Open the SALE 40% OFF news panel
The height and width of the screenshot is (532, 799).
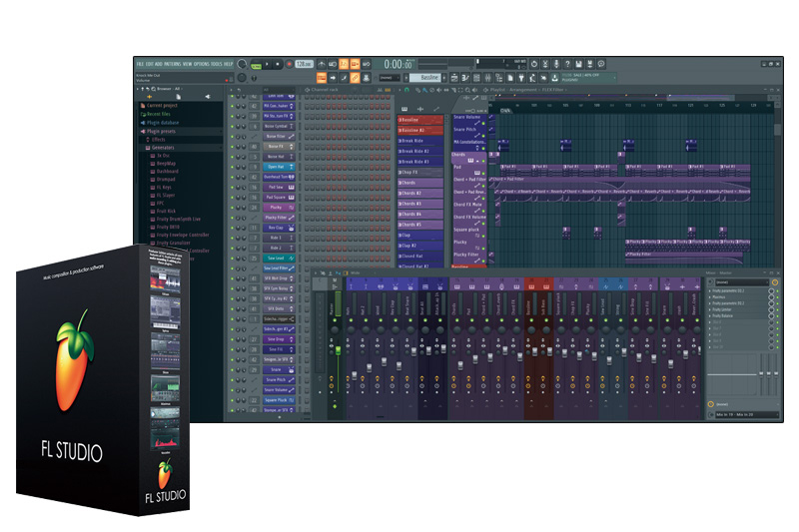pos(588,78)
